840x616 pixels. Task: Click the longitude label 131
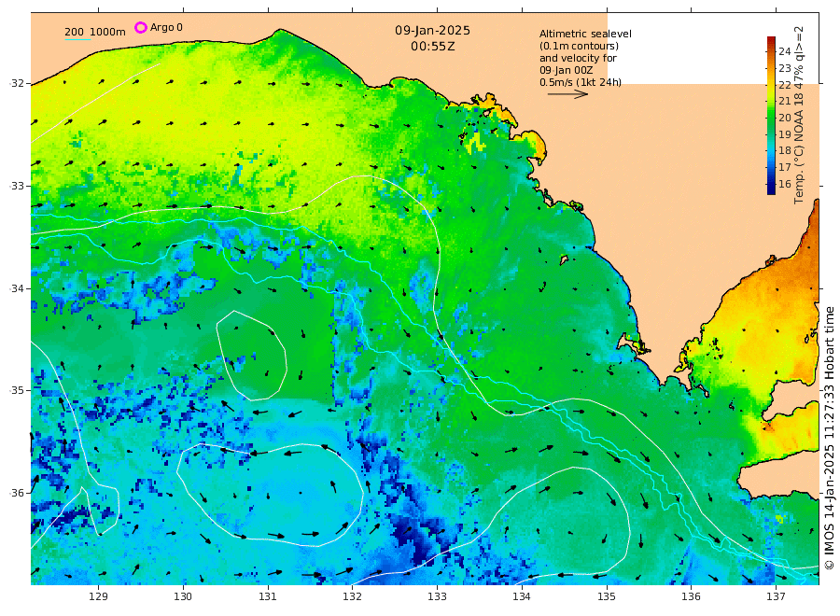tap(268, 596)
